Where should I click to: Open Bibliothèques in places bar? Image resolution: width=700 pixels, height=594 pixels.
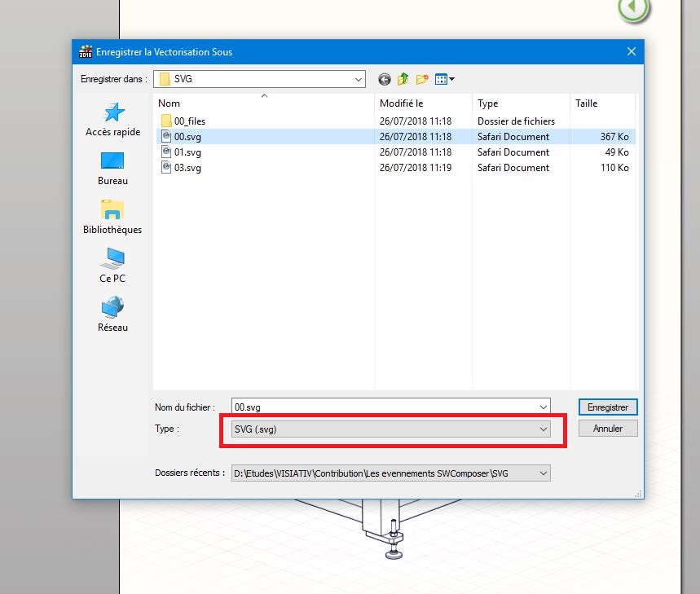coord(112,218)
